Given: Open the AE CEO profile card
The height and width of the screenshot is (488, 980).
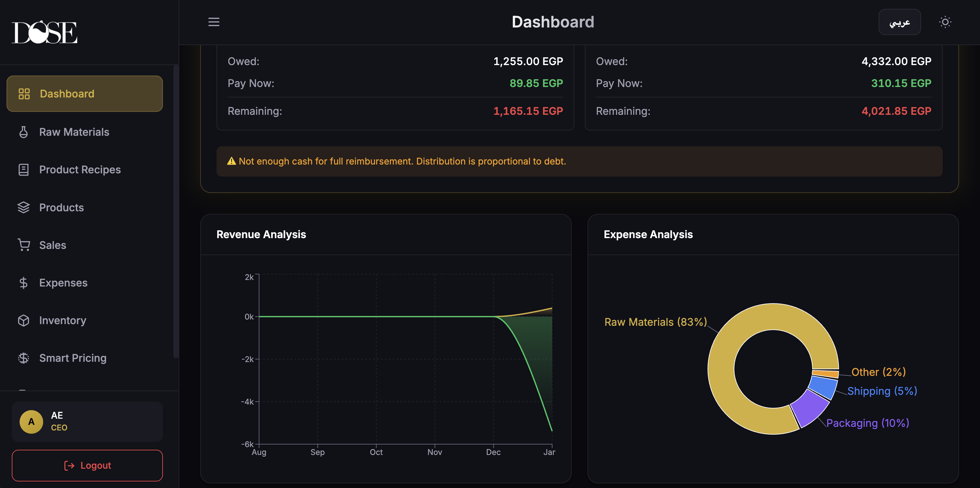Looking at the screenshot, I should pos(87,421).
